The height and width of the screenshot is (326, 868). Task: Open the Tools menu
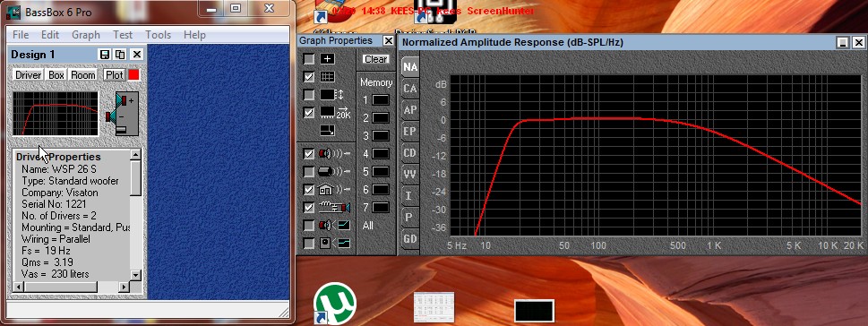coord(158,35)
